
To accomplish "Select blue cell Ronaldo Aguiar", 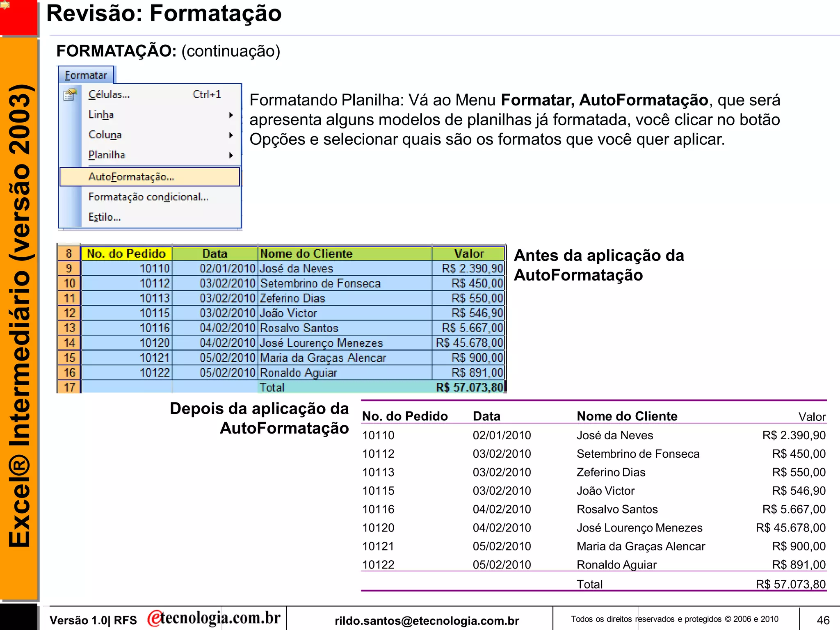I will 345,372.
